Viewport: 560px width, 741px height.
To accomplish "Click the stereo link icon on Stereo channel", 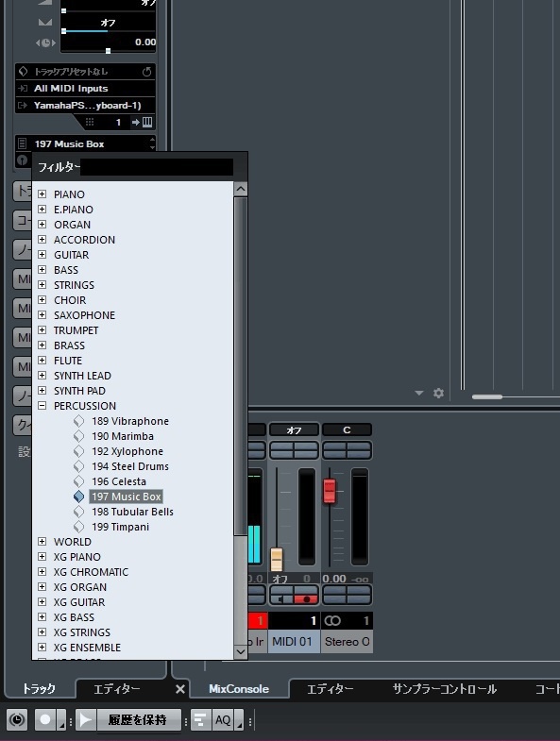I will (x=332, y=620).
